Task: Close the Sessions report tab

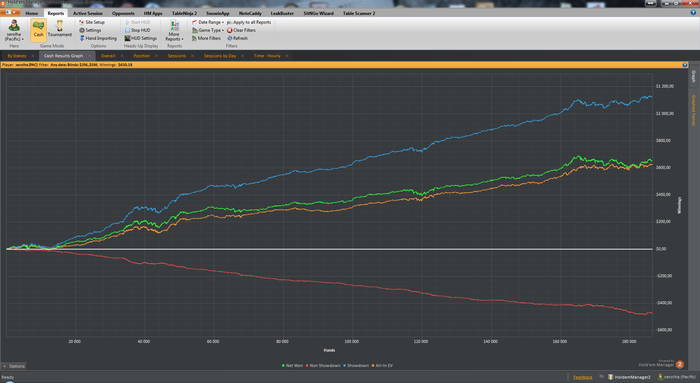Action: 192,56
